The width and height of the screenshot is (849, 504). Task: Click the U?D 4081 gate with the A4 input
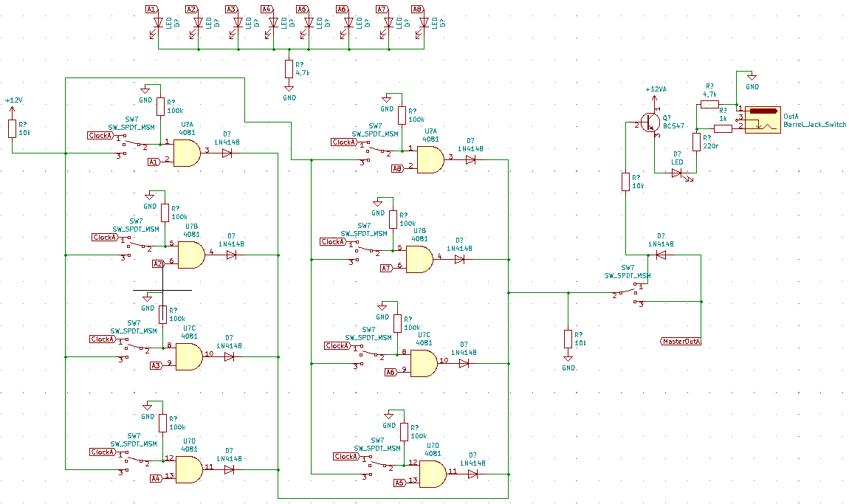(189, 469)
